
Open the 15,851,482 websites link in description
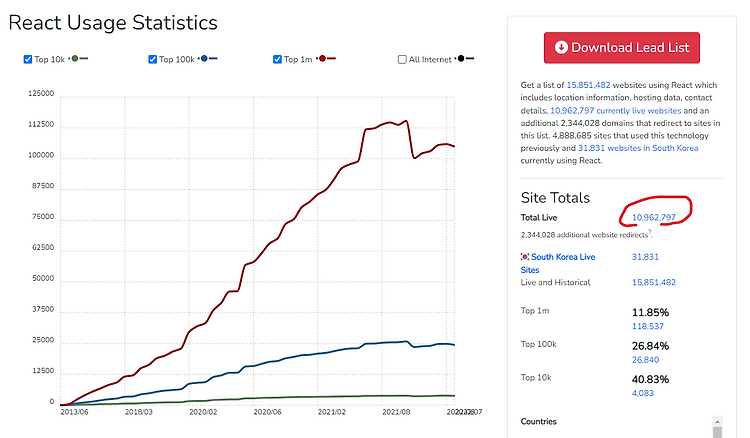pos(588,85)
